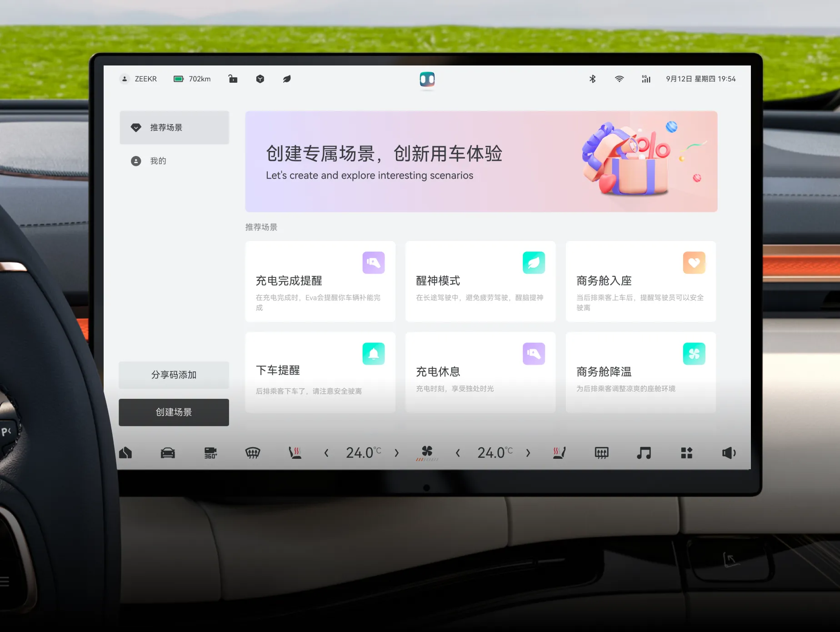The height and width of the screenshot is (632, 840).
Task: Tap the driver-side 24.0°C temperature value
Action: click(x=363, y=453)
